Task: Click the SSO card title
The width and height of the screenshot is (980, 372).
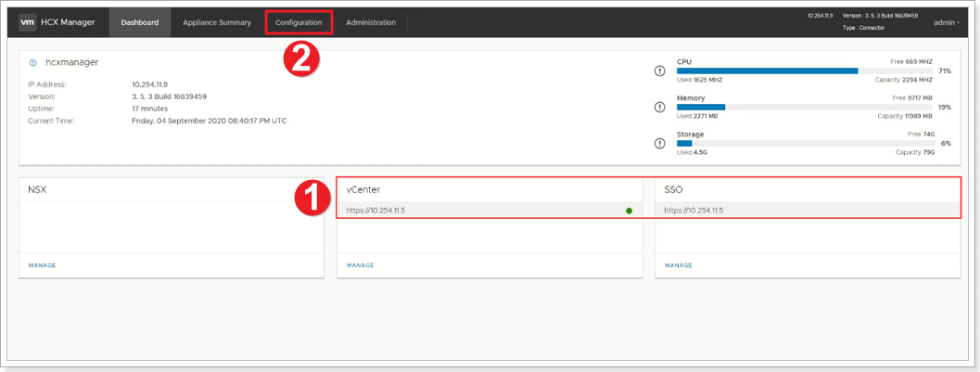Action: [673, 190]
